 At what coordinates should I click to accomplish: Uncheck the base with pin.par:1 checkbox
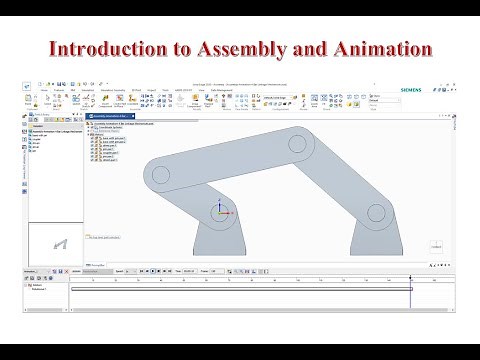click(92, 138)
